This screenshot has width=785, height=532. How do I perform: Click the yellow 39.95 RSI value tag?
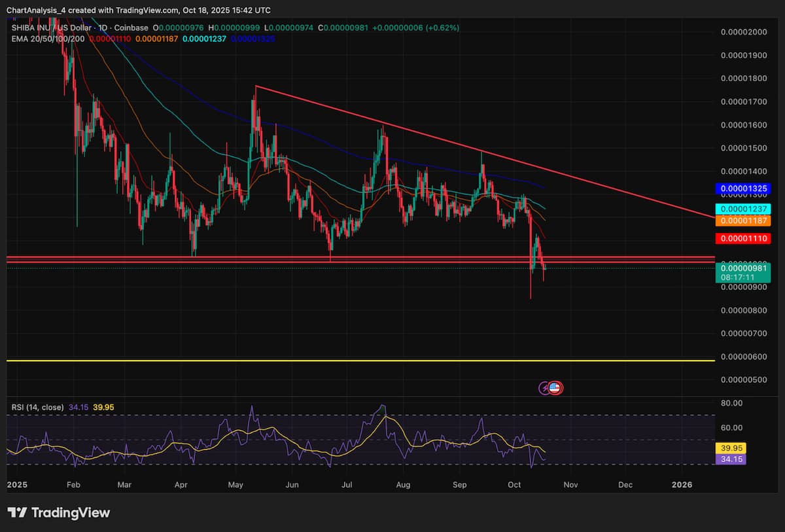click(731, 448)
